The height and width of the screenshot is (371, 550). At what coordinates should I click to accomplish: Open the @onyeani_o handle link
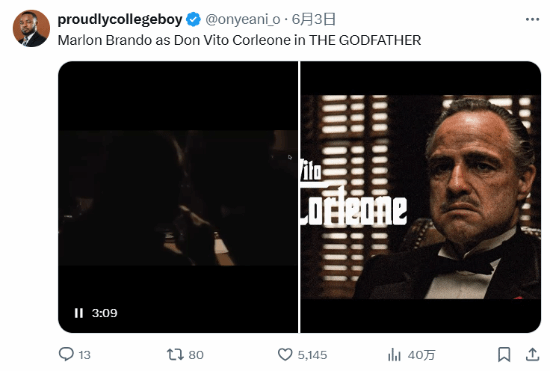[242, 19]
